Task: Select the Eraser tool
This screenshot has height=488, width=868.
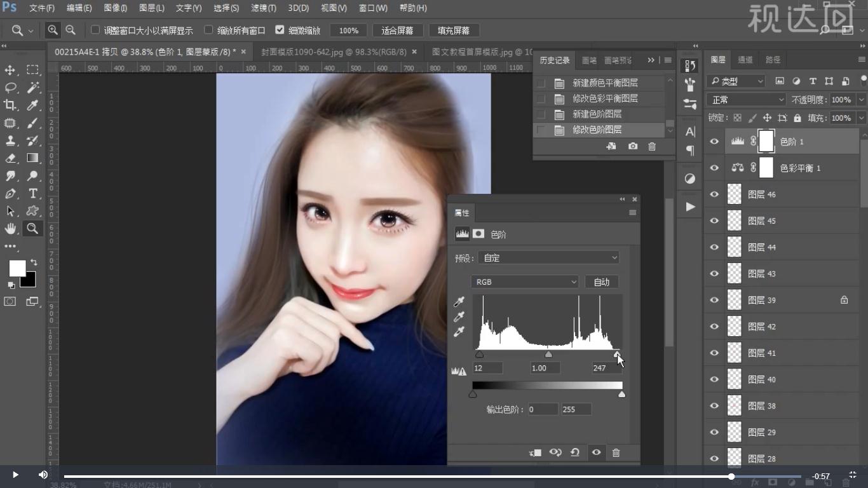Action: [x=10, y=158]
